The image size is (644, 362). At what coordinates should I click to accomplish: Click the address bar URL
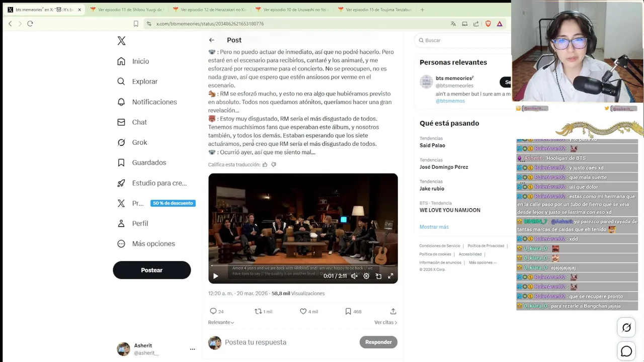tap(210, 24)
